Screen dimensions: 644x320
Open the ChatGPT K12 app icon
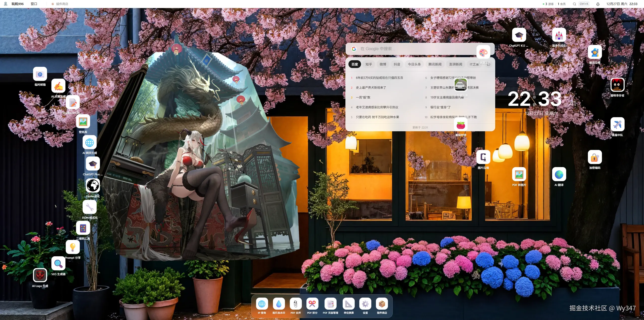519,35
